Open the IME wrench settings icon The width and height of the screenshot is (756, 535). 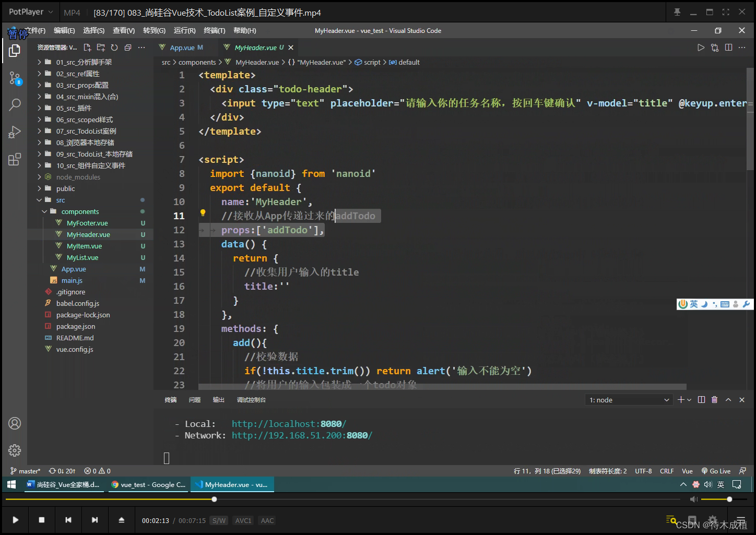click(x=746, y=304)
